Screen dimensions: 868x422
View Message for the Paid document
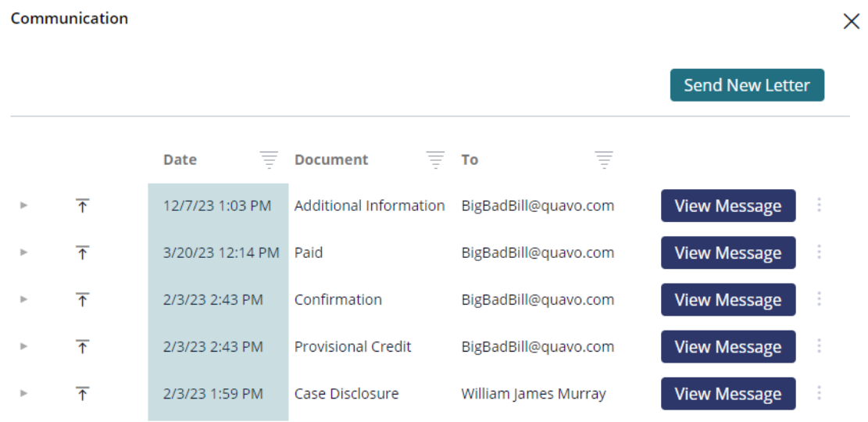(728, 252)
